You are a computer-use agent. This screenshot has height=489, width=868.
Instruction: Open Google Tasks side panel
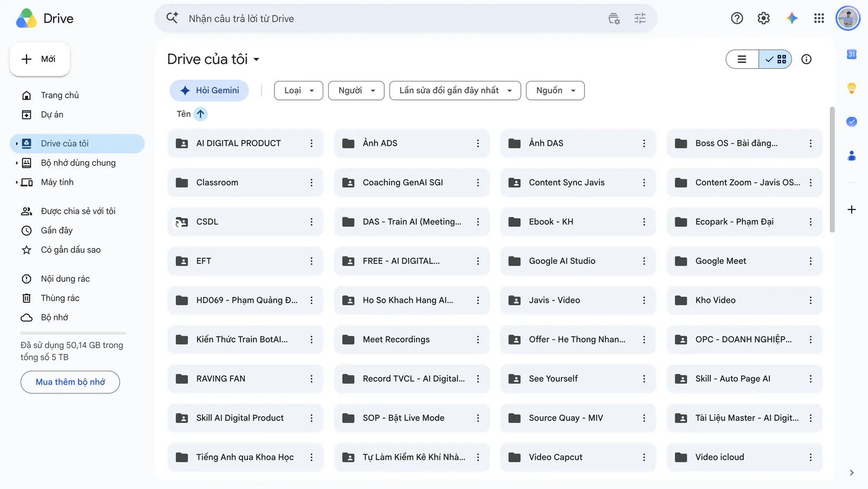pyautogui.click(x=852, y=122)
